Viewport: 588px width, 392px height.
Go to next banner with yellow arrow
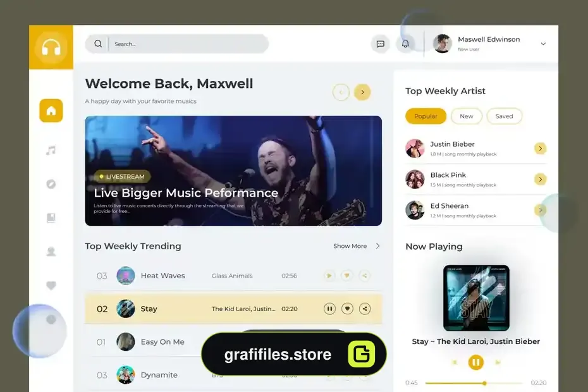pyautogui.click(x=362, y=92)
